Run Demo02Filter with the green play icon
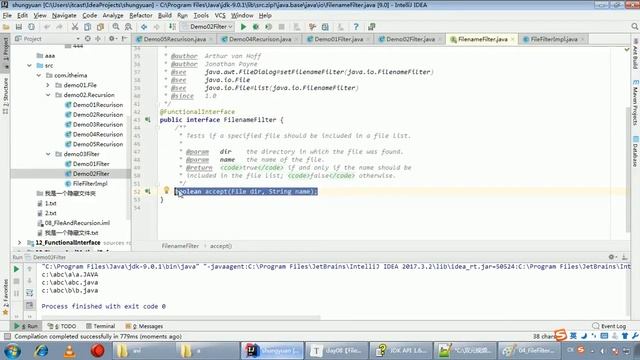640x360 pixels. (243, 27)
